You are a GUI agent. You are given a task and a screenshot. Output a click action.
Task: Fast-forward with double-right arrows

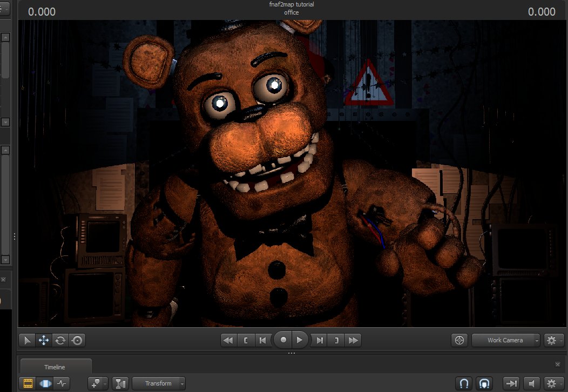[x=353, y=340]
